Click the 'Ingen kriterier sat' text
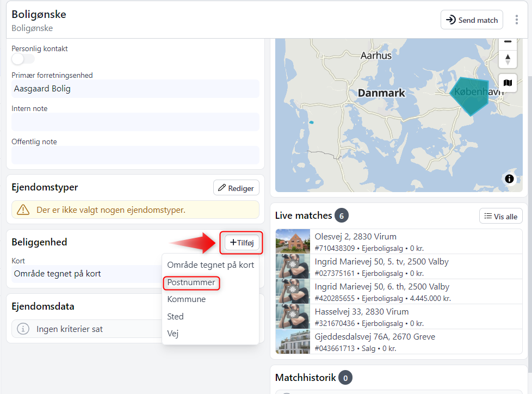Screen dimensions: 532x394 tap(70, 329)
